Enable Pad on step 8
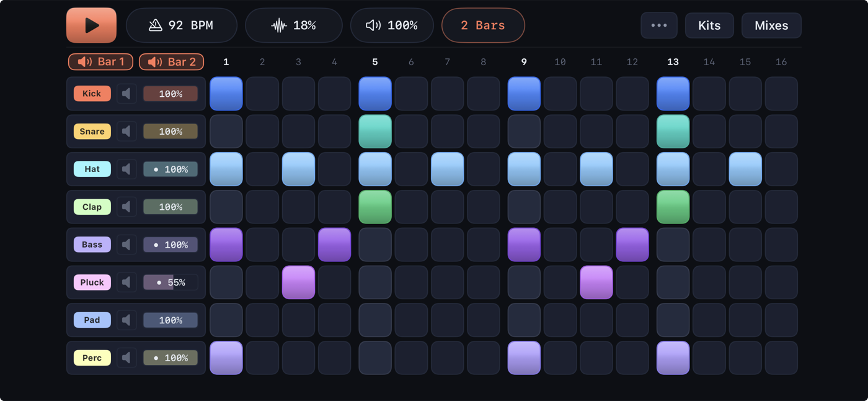The height and width of the screenshot is (401, 868). click(x=484, y=320)
